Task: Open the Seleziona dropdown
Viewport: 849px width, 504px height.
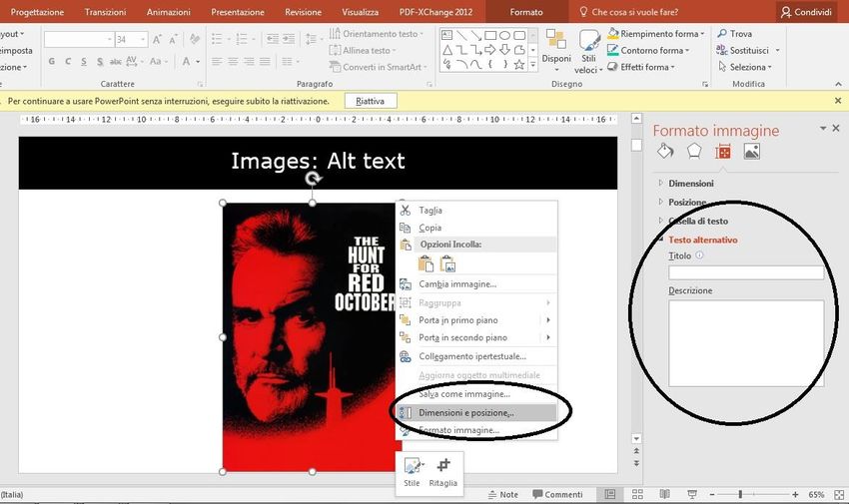Action: point(745,67)
